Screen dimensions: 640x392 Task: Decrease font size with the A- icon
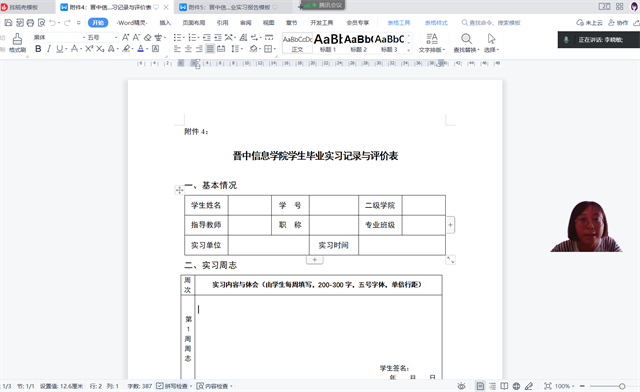click(136, 38)
